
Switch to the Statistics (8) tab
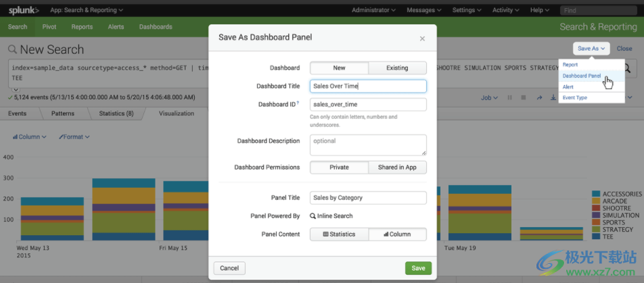click(x=116, y=113)
